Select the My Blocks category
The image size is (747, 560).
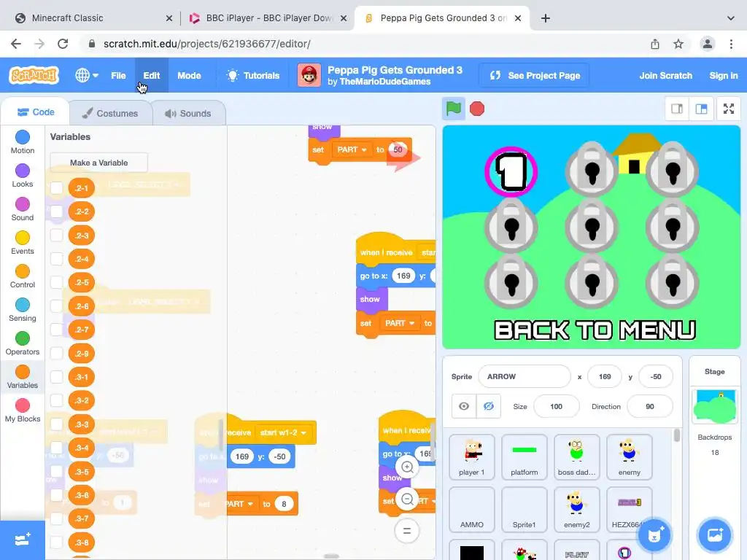23,411
